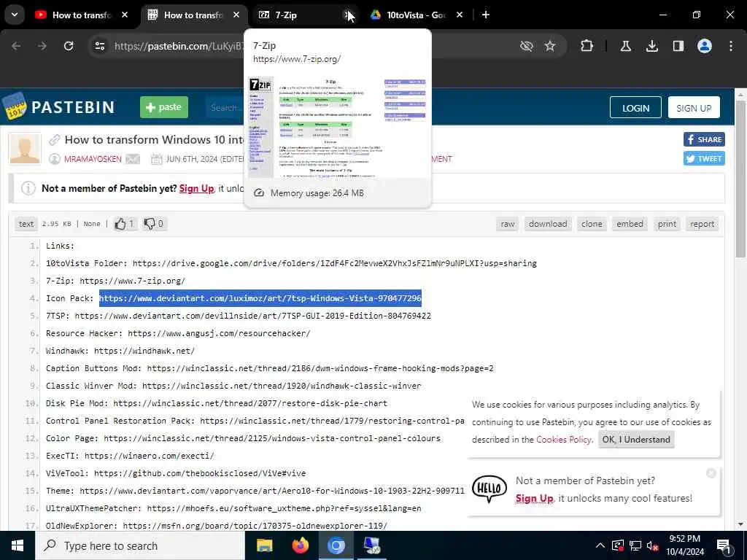View site information icon in address bar
747x560 pixels.
(99, 46)
